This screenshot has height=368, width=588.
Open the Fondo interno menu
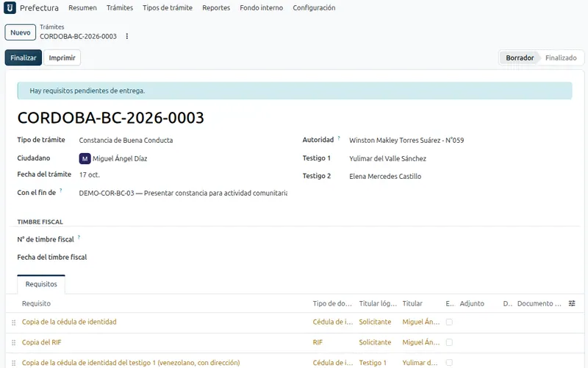[x=262, y=7]
